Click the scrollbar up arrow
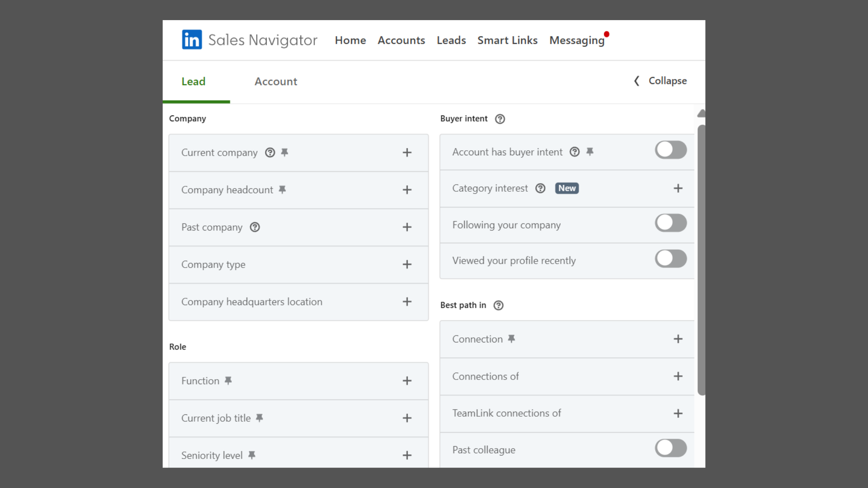Viewport: 868px width, 488px height. 701,113
